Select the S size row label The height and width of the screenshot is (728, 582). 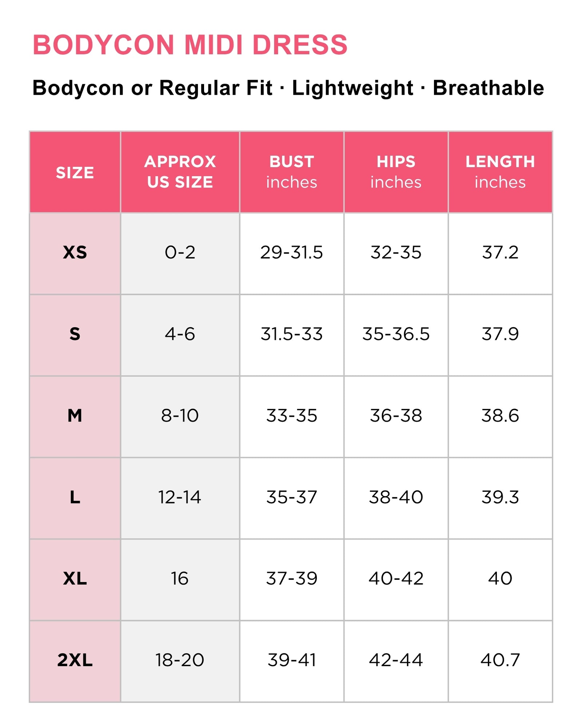click(x=75, y=335)
